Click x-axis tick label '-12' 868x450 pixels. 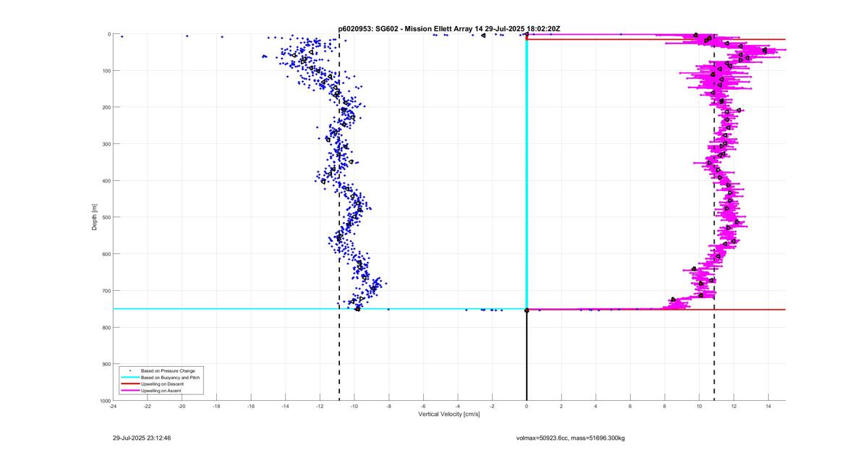[x=320, y=407]
